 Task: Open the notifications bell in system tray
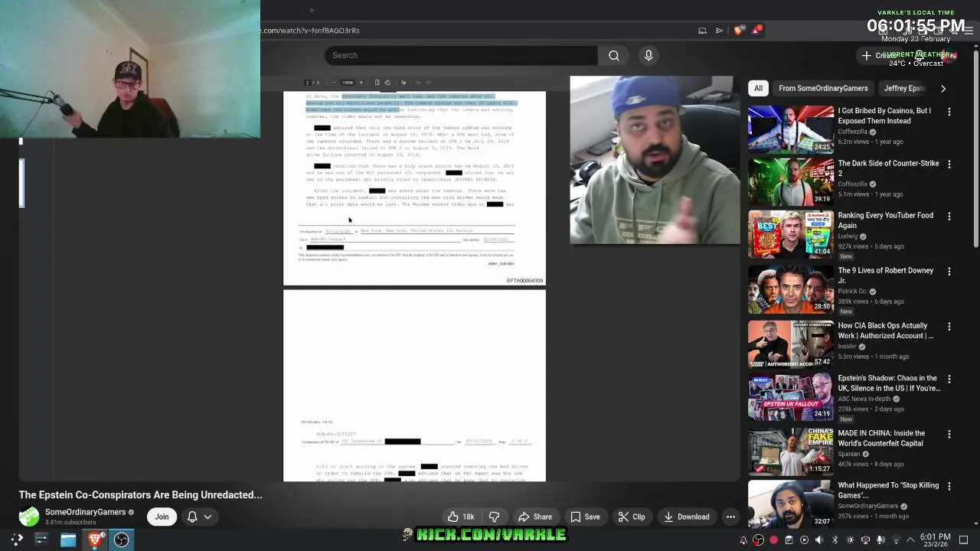tap(743, 540)
